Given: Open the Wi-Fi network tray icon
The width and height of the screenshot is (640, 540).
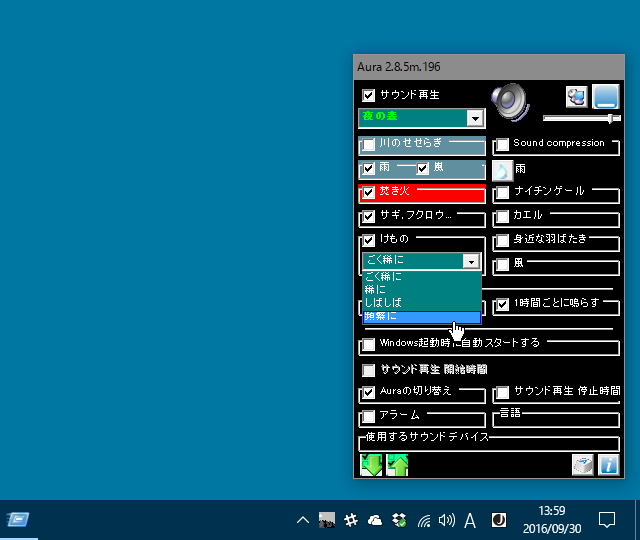Looking at the screenshot, I should [424, 520].
